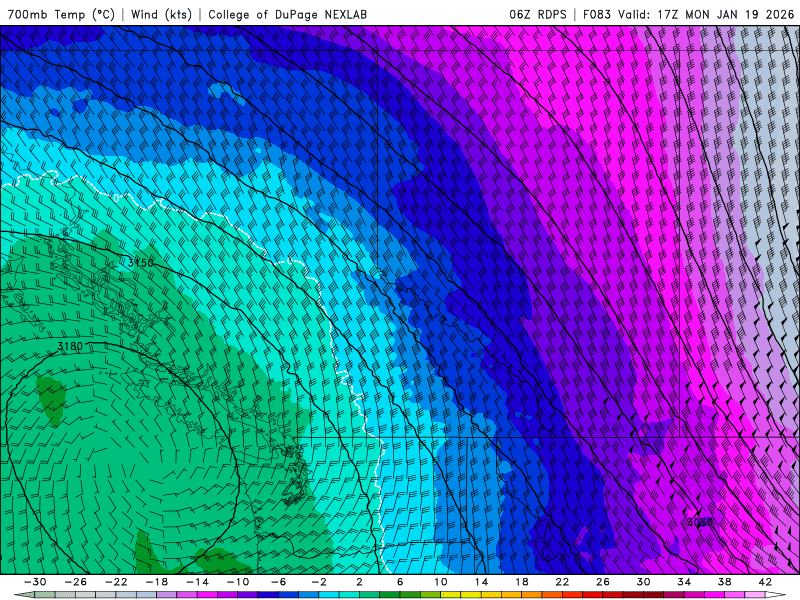The image size is (800, 600).
Task: Click the -22 colorbar label
Action: pos(116,582)
